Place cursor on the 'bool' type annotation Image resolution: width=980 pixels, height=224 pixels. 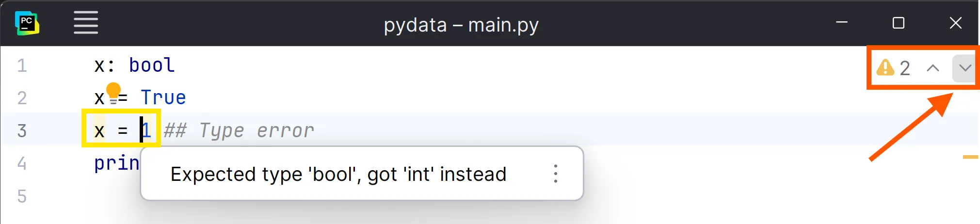[152, 65]
